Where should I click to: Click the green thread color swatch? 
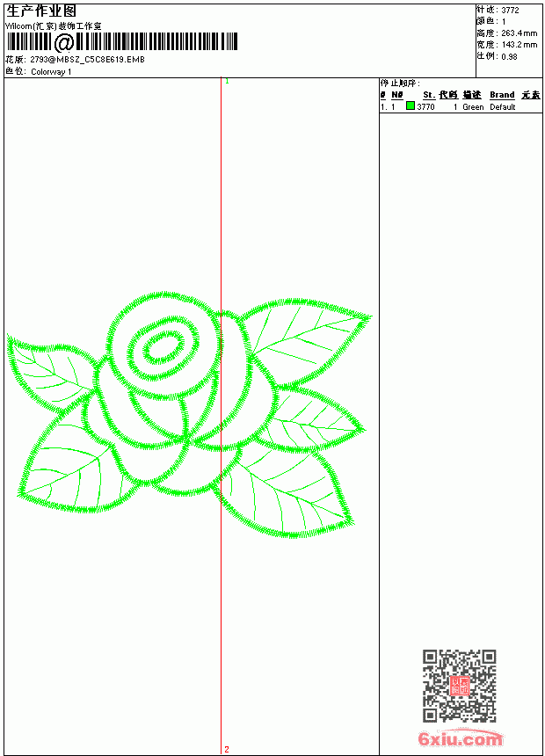[x=411, y=105]
